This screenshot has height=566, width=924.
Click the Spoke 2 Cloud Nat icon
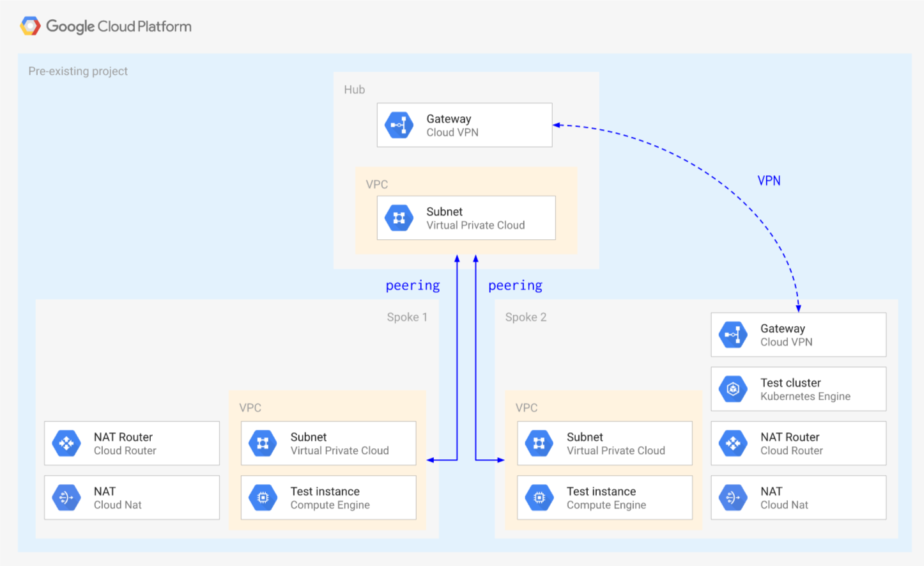coord(734,498)
